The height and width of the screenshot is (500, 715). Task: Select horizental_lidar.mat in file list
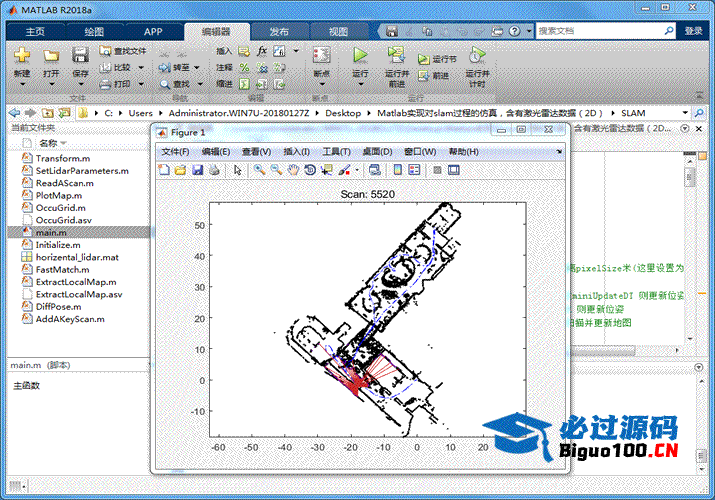79,257
